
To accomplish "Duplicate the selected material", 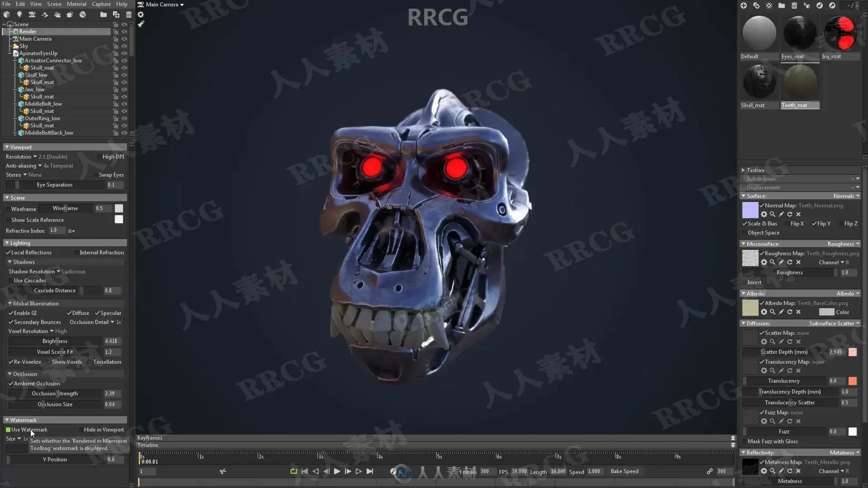I will (756, 5).
